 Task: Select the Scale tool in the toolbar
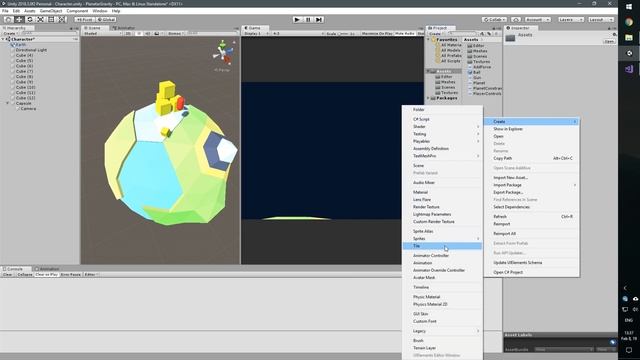coord(40,20)
